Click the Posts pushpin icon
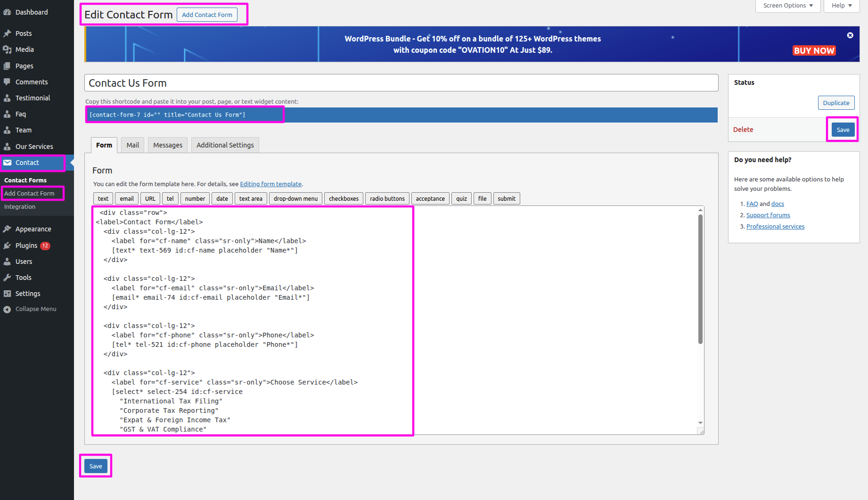The width and height of the screenshot is (868, 500). (x=7, y=33)
